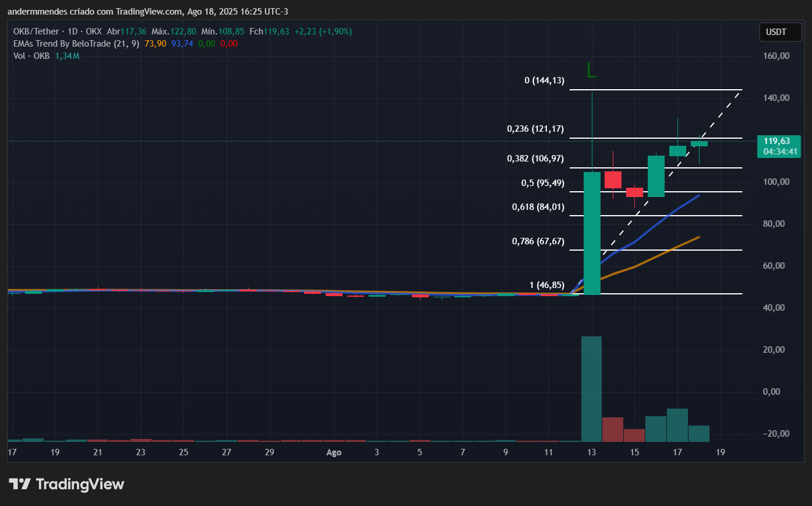This screenshot has width=812, height=506.
Task: Click the green L marker above the candle
Action: (592, 71)
